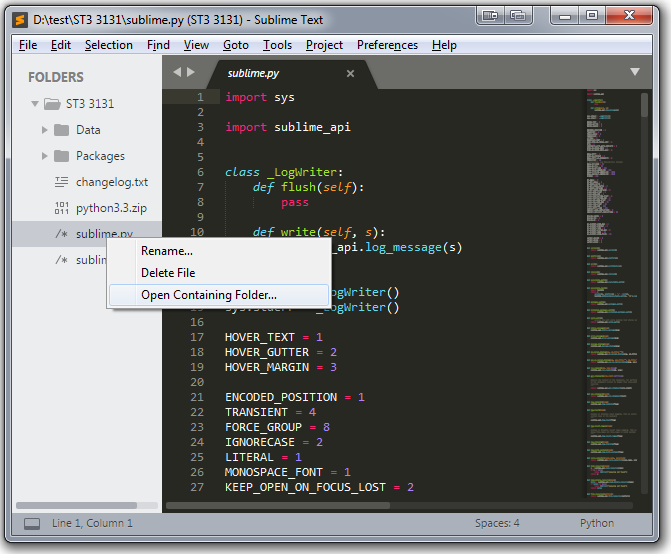Open the Goto menu
The image size is (671, 554).
tap(236, 45)
